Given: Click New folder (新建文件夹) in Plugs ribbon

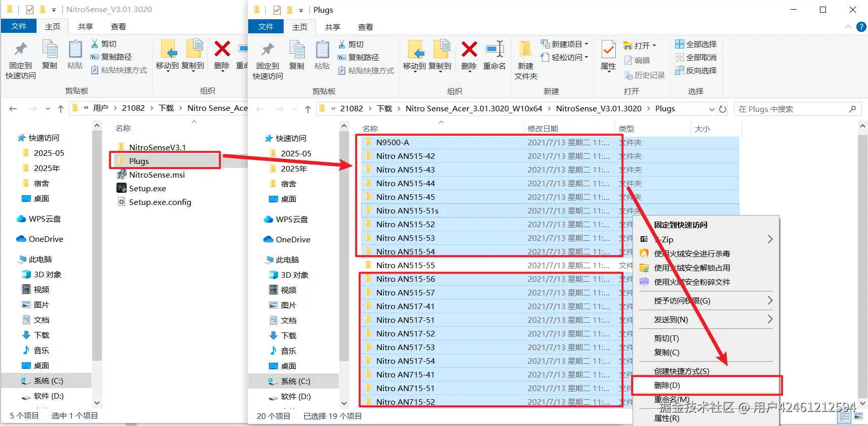Looking at the screenshot, I should point(526,61).
